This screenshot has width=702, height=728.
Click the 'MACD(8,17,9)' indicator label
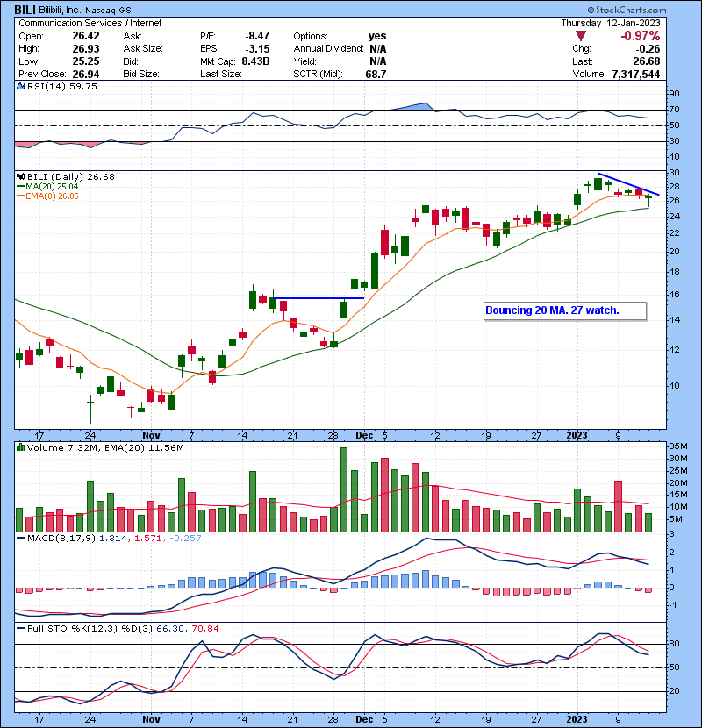[x=61, y=539]
